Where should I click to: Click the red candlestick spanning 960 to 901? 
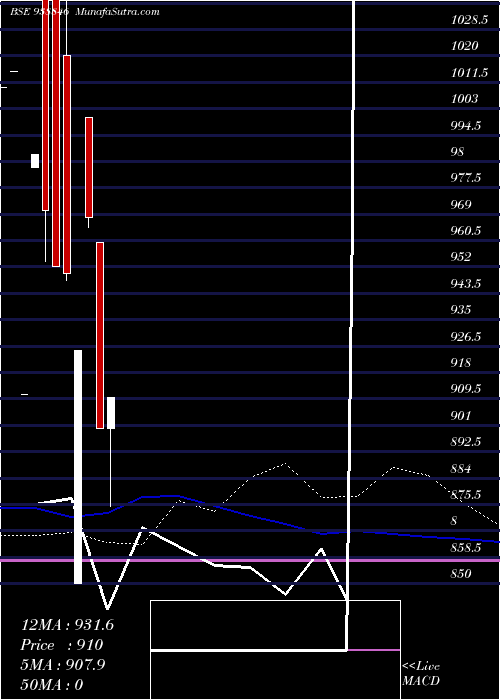pyautogui.click(x=100, y=335)
